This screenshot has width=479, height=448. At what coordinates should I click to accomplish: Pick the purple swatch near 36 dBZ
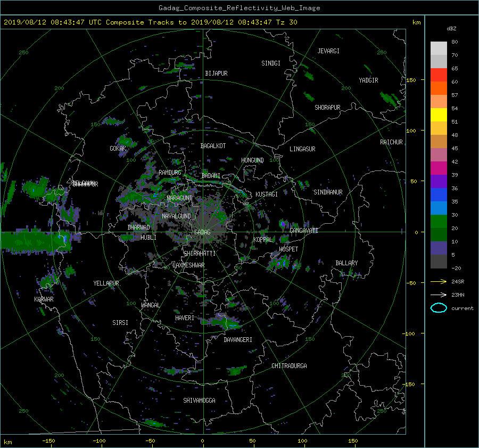click(439, 182)
